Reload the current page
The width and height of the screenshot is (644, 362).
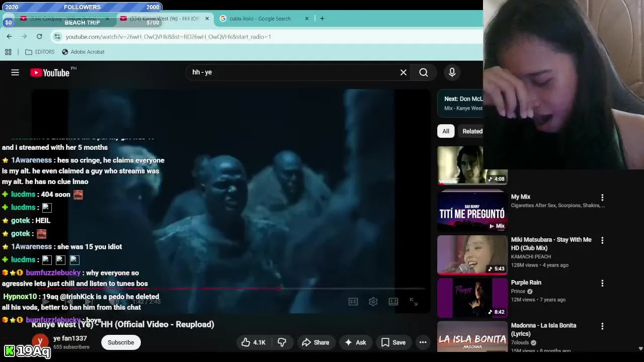tap(39, 36)
